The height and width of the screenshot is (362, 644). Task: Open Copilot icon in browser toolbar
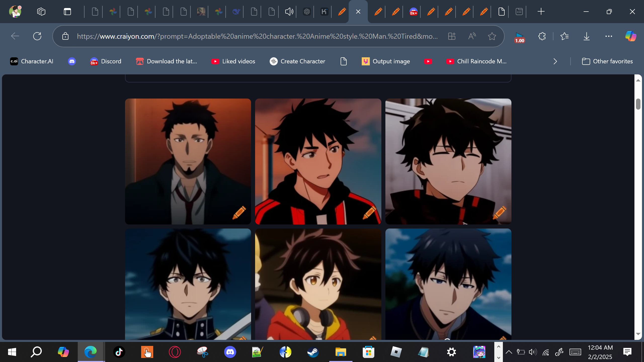(631, 36)
